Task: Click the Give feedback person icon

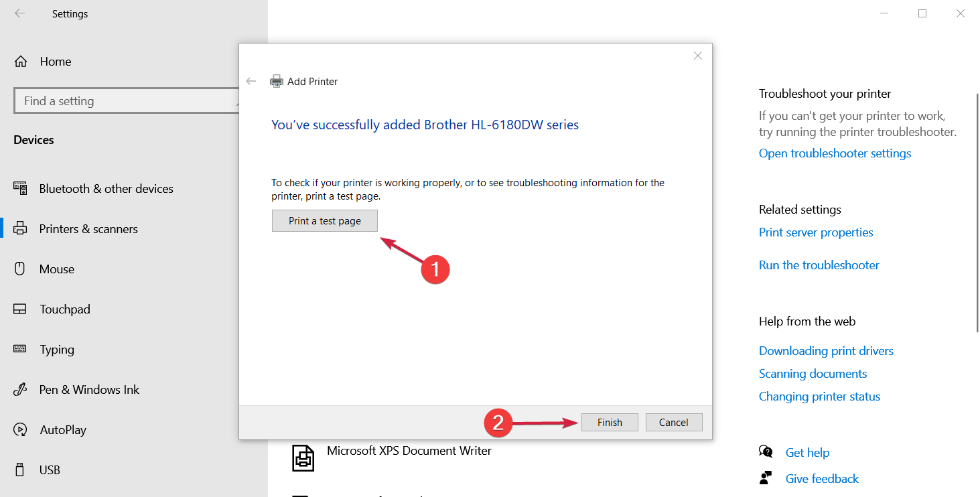Action: pyautogui.click(x=766, y=478)
